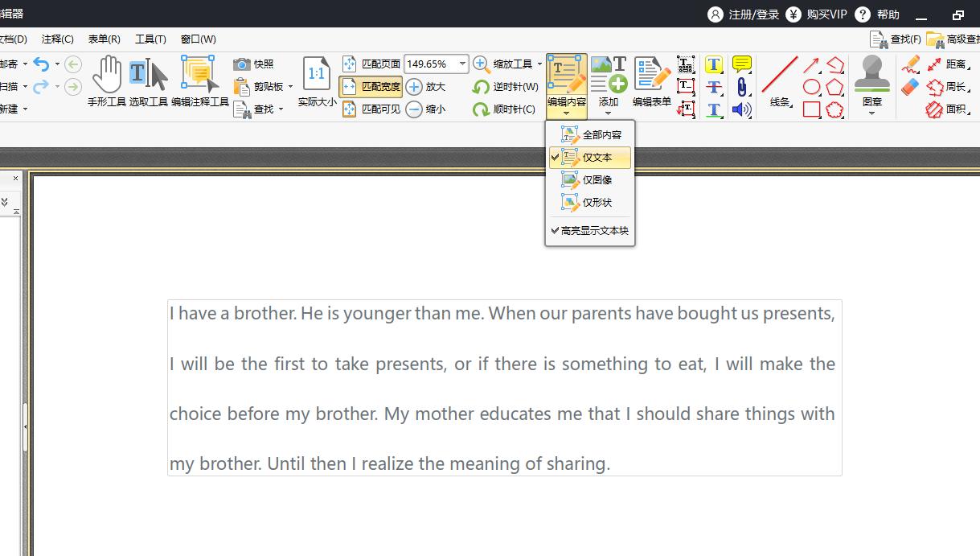Rotate counterclockwise (逆时针)
980x556 pixels.
click(x=506, y=87)
